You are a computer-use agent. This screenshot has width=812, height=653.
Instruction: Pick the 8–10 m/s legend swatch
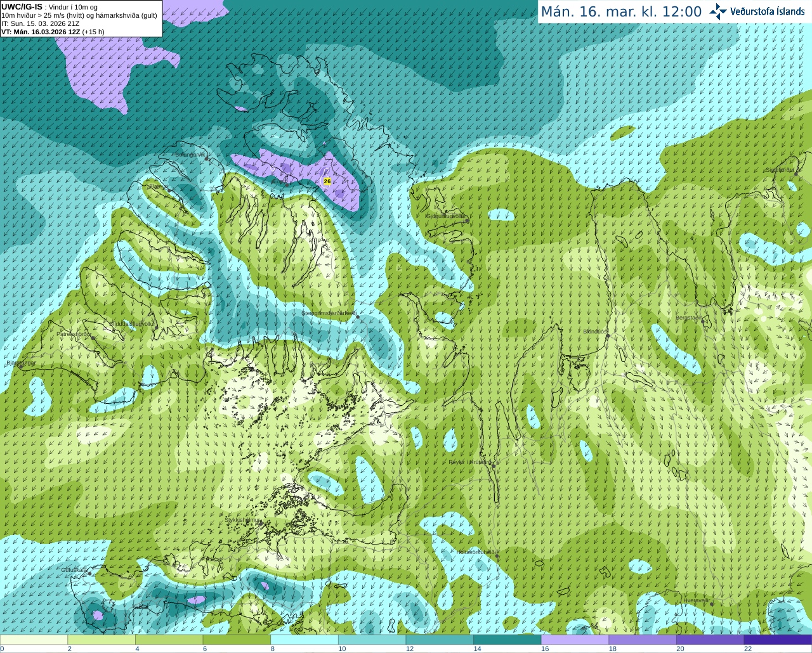coord(304,640)
